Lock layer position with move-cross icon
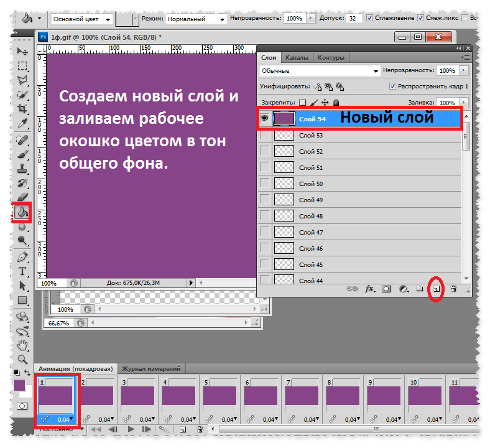 tap(325, 102)
